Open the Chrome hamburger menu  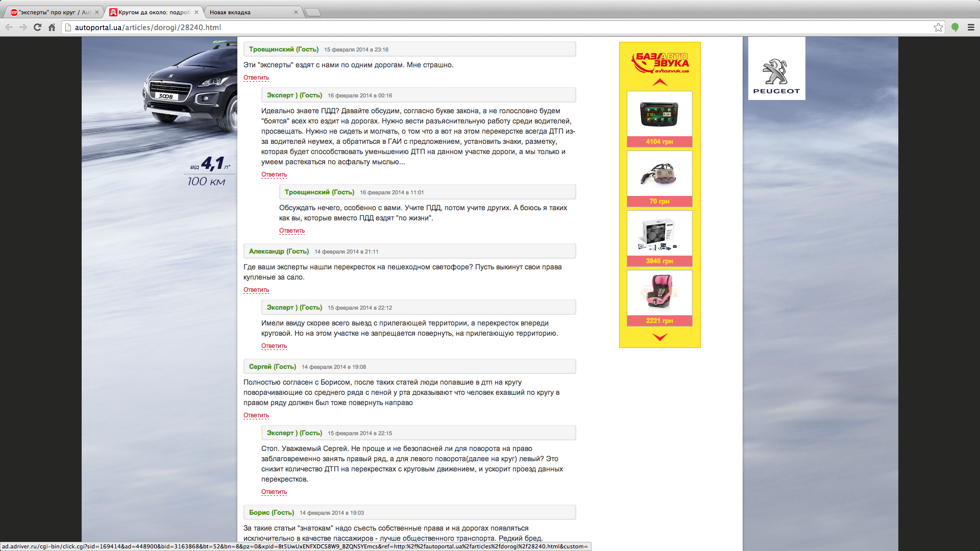click(971, 28)
